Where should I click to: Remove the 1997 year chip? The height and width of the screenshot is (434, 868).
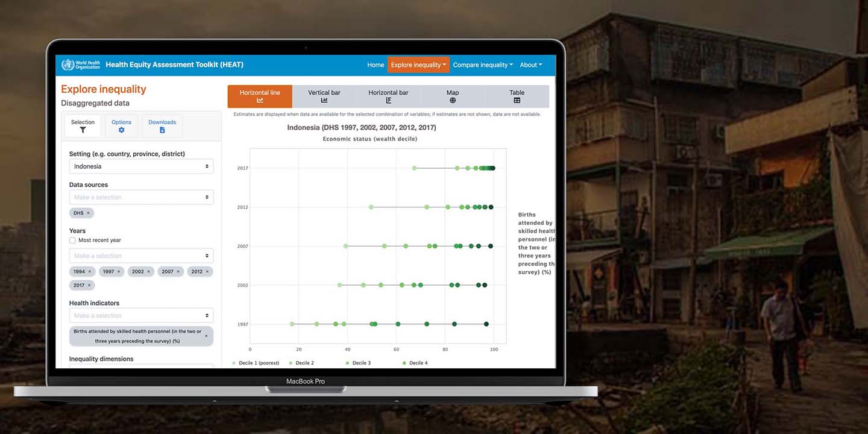[x=119, y=271]
